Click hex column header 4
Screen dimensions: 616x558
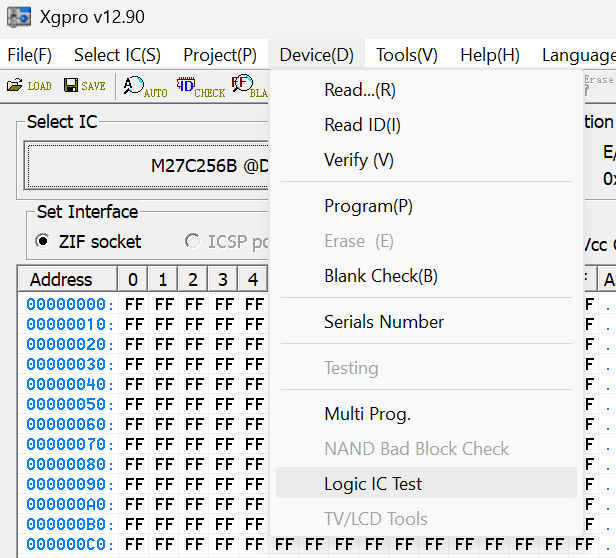[253, 279]
